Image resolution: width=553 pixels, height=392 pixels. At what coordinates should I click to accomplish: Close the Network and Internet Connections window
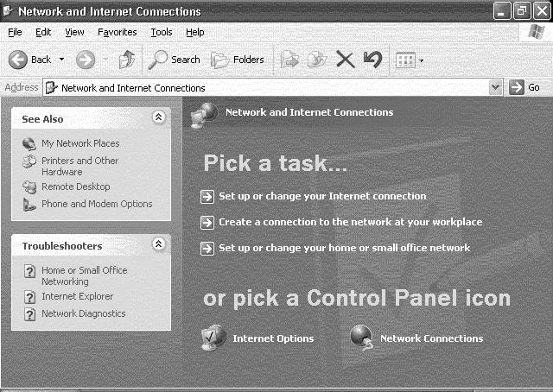pyautogui.click(x=542, y=11)
